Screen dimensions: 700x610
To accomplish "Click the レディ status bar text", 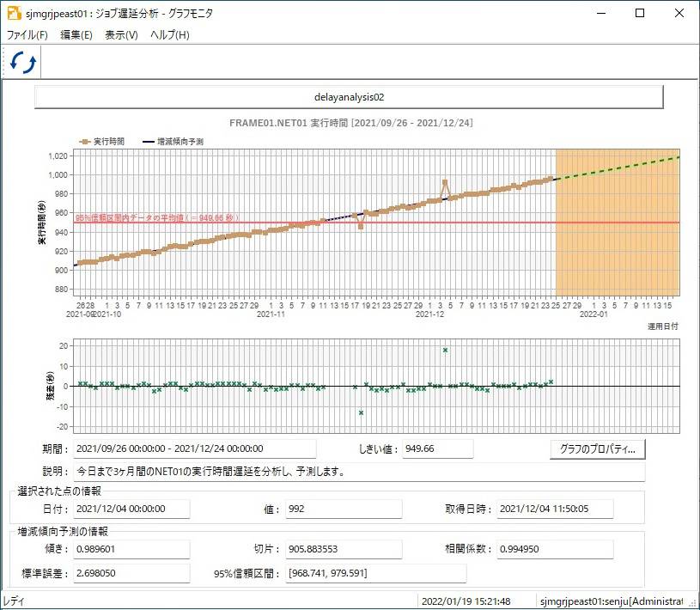I will point(14,601).
